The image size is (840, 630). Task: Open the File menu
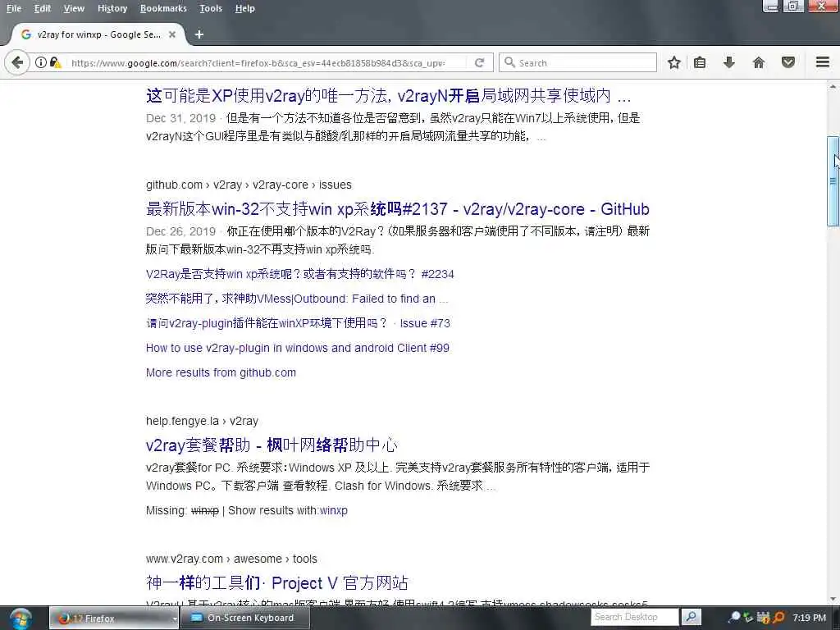point(14,8)
